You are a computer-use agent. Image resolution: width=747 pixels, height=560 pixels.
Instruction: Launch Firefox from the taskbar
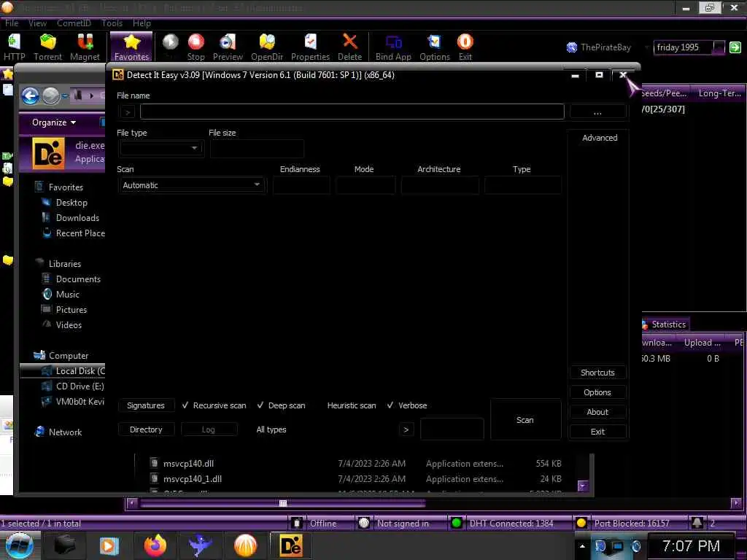[155, 545]
